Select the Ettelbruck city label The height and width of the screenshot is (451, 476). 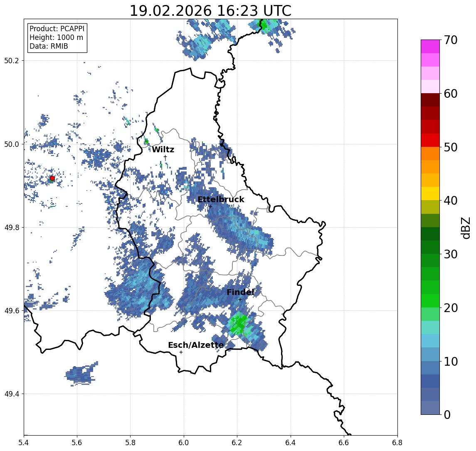(x=221, y=199)
